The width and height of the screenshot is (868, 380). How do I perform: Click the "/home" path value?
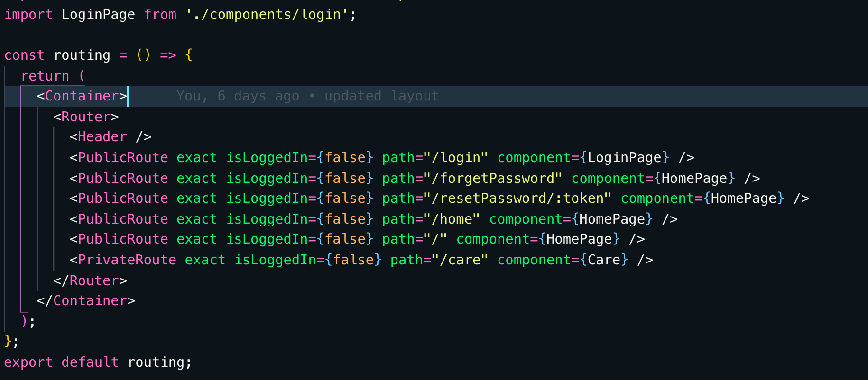452,219
